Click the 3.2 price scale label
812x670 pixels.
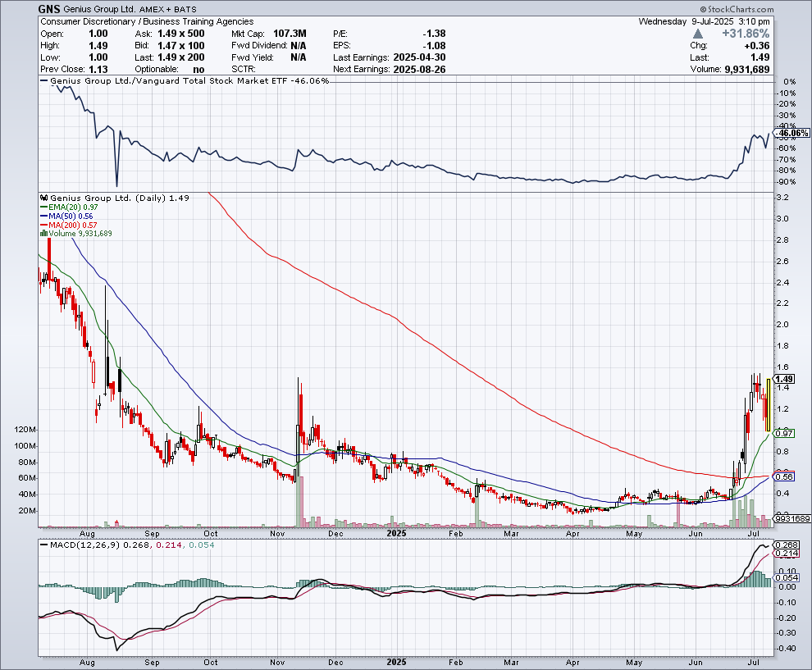point(783,198)
